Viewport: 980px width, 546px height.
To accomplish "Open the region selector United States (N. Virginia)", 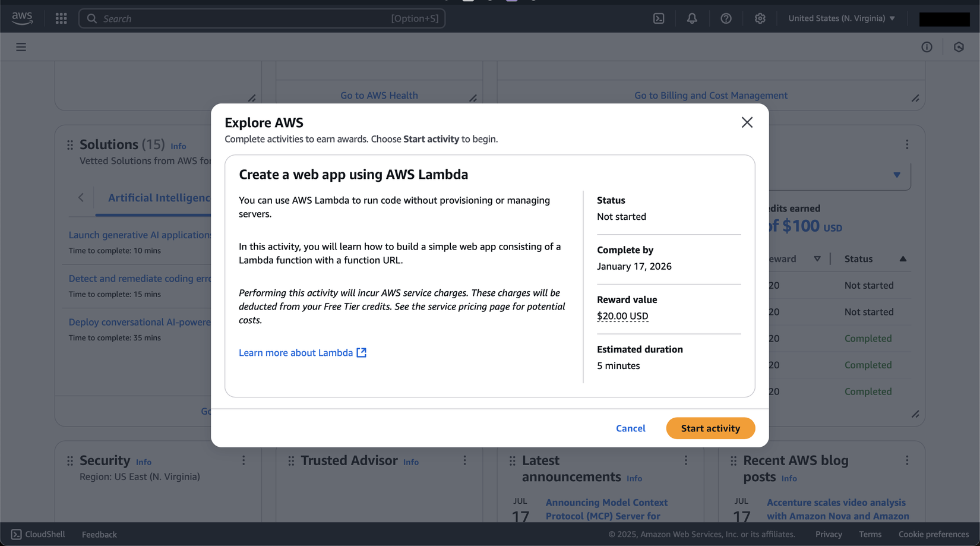I will coord(841,18).
